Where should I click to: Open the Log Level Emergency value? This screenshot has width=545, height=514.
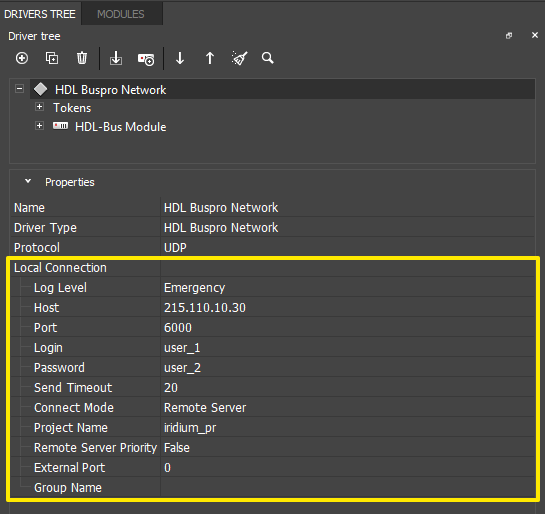[x=347, y=287]
